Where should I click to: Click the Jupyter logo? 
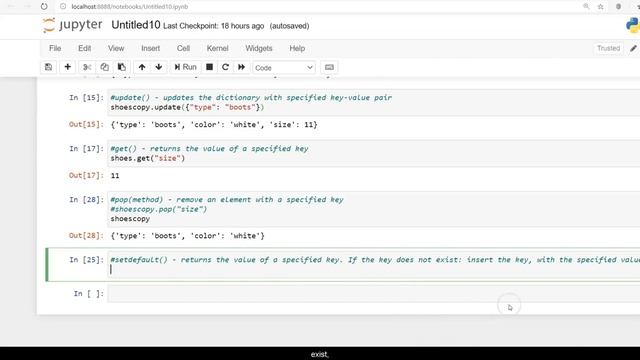(x=73, y=25)
